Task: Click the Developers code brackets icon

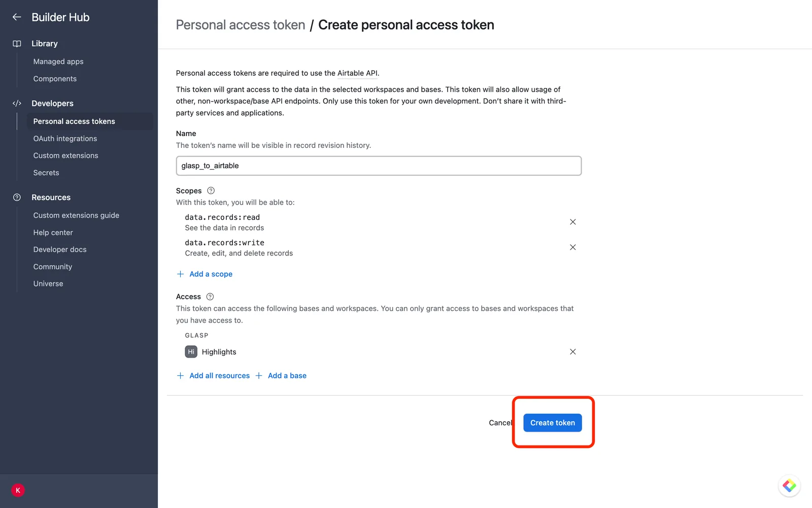Action: tap(17, 103)
